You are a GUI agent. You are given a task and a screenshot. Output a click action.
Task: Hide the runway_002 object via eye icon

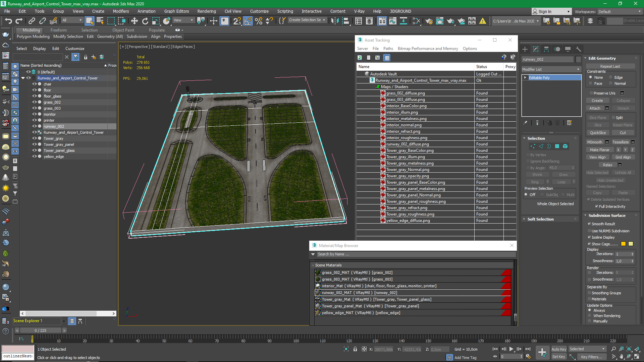coord(34,126)
